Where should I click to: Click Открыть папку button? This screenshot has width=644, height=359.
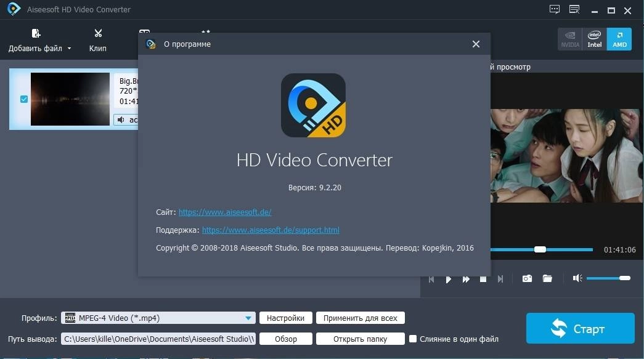(x=360, y=339)
